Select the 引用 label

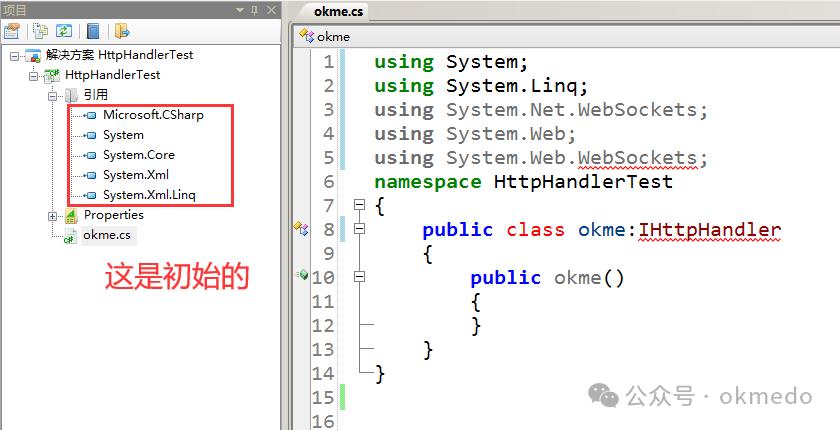pyautogui.click(x=96, y=95)
